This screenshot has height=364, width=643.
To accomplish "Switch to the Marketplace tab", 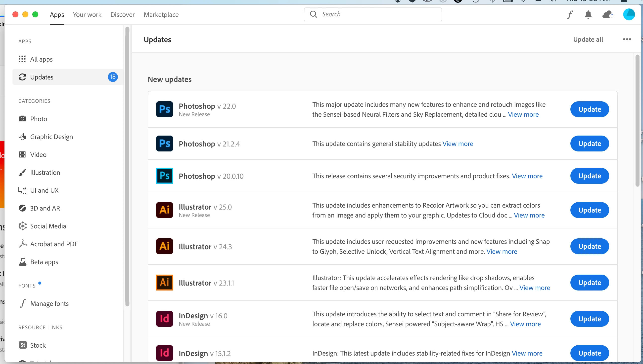I will pos(161,14).
